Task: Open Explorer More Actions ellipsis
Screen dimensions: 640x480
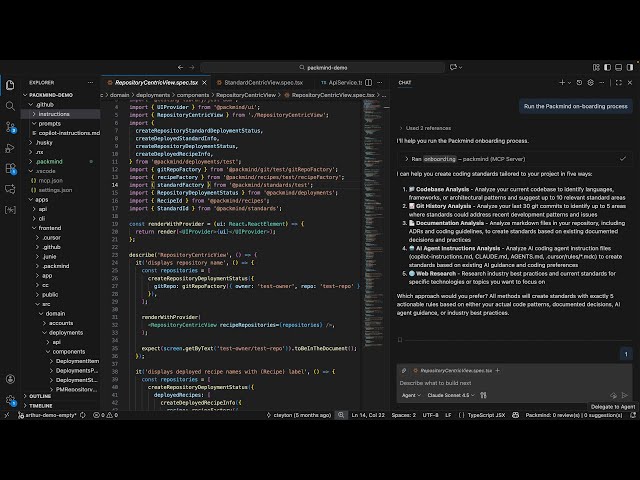Action: pyautogui.click(x=90, y=82)
